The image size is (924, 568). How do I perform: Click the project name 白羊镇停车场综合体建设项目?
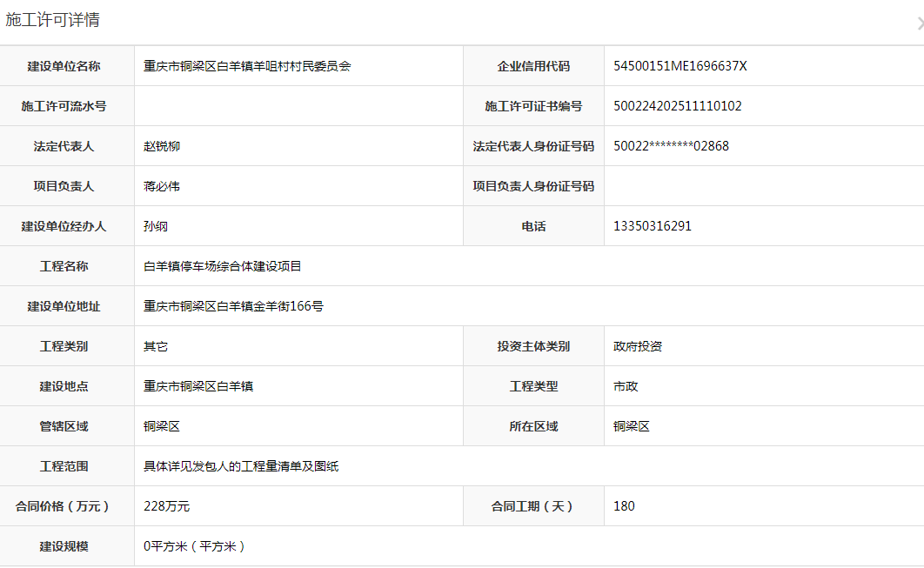(223, 266)
